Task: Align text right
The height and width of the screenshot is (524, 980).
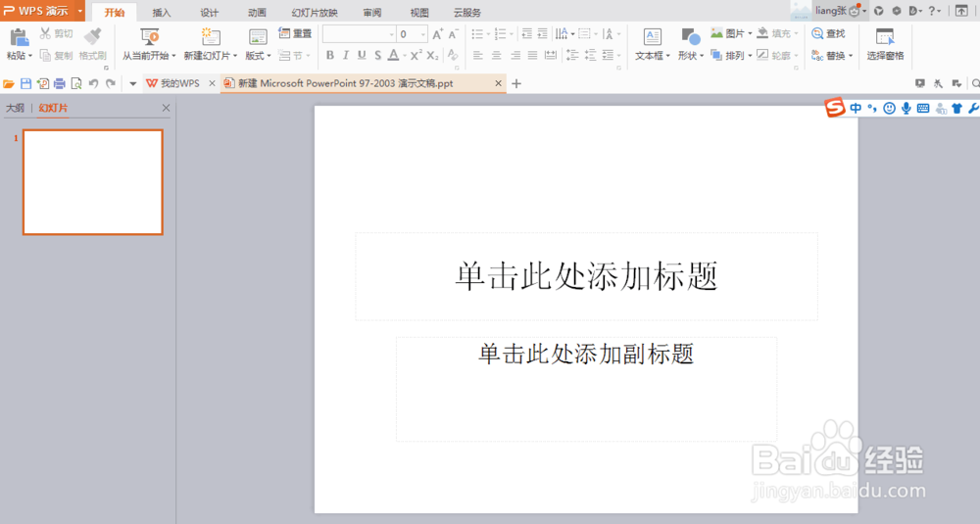Action: (515, 56)
